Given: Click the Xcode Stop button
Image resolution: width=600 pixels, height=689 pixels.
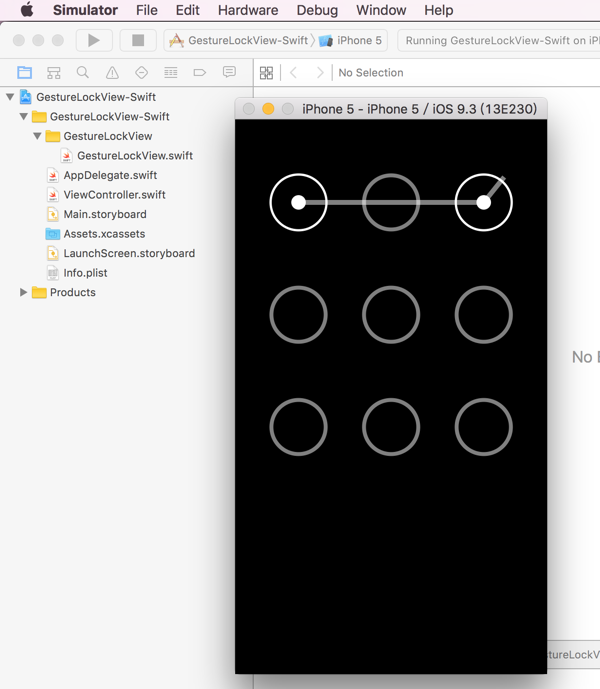Looking at the screenshot, I should click(138, 40).
